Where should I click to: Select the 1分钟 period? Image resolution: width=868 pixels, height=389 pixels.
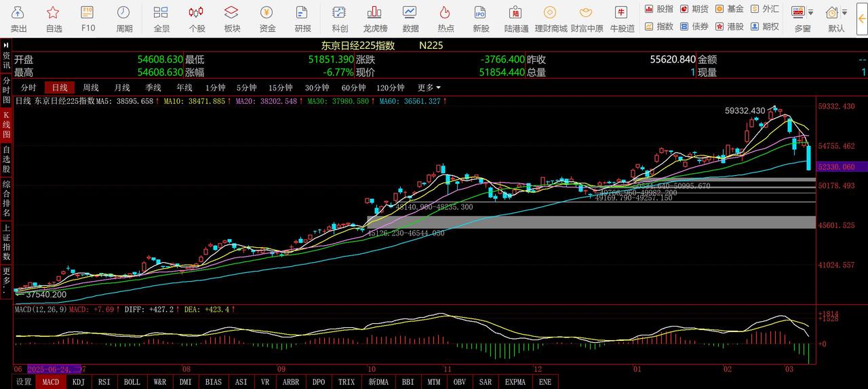(216, 88)
